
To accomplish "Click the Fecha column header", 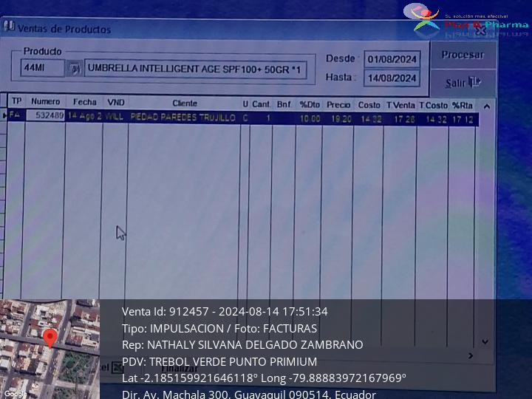I will click(x=84, y=102).
